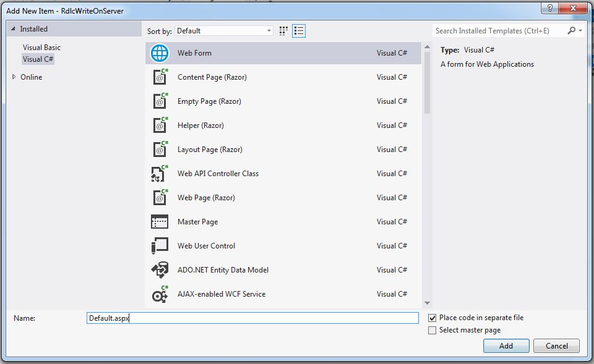
Task: Select Visual C# in templates tree
Action: (38, 59)
